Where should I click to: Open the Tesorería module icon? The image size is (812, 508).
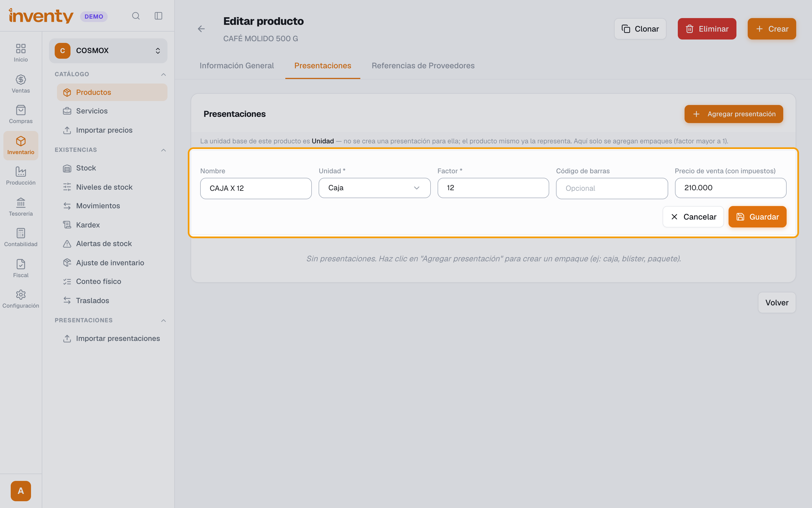point(21,207)
